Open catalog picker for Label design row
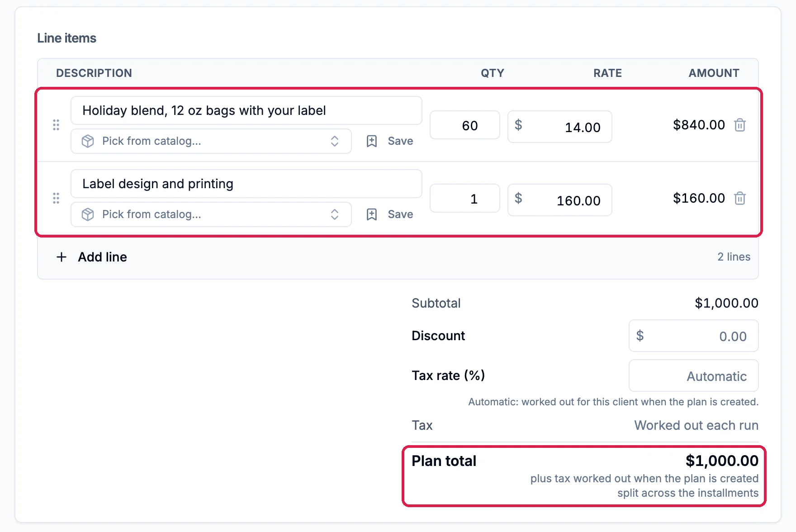 click(211, 214)
